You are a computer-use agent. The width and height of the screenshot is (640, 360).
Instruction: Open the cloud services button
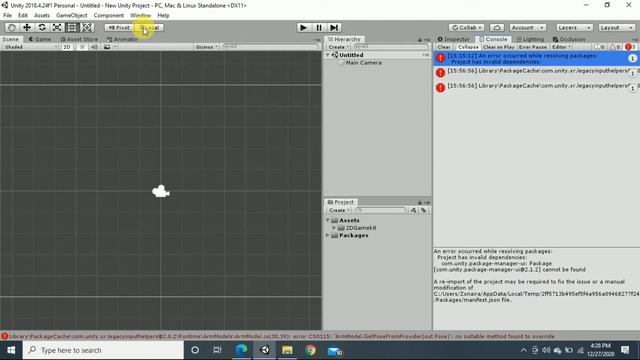tap(497, 27)
